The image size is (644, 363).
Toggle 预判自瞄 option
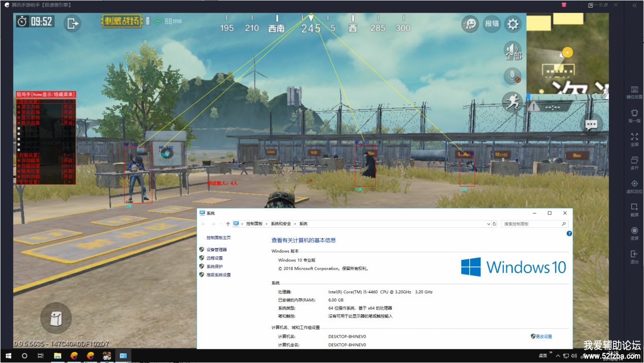coord(46,176)
